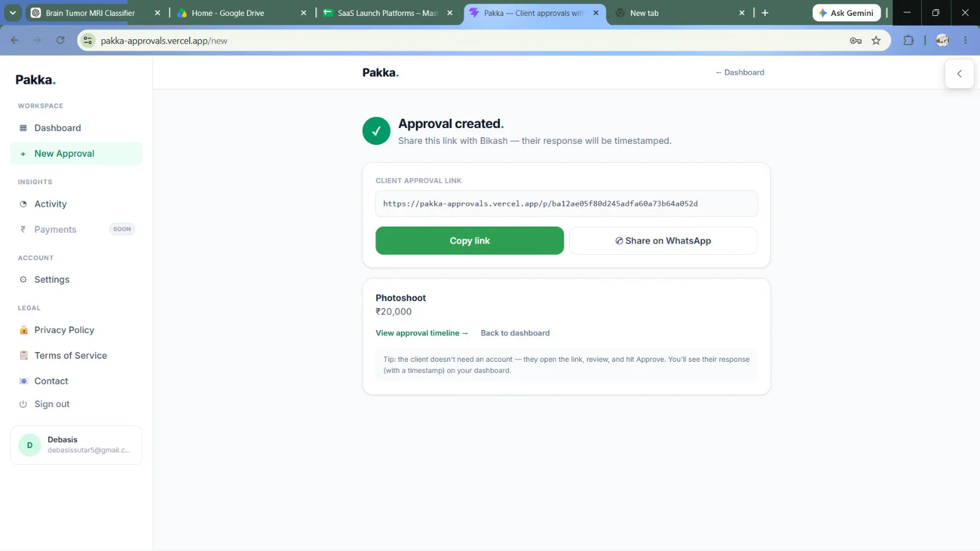Open the browser extensions menu
Screen dimensions: 980x551
[908, 40]
